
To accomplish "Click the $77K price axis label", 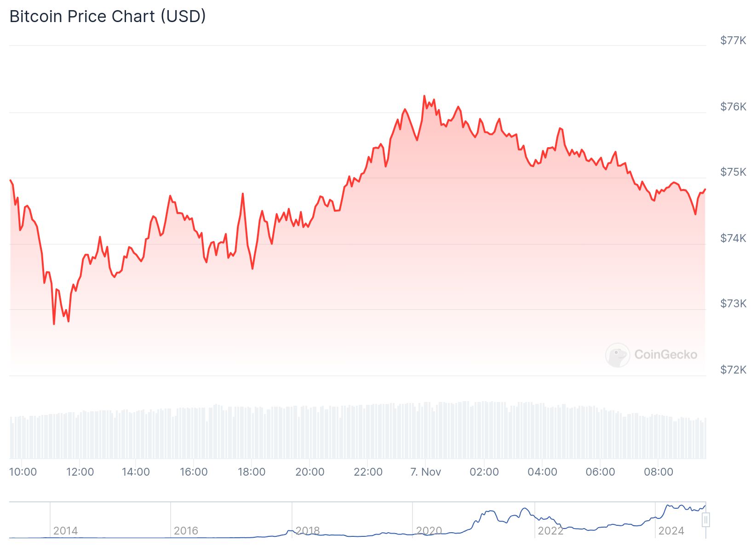I will click(x=733, y=40).
